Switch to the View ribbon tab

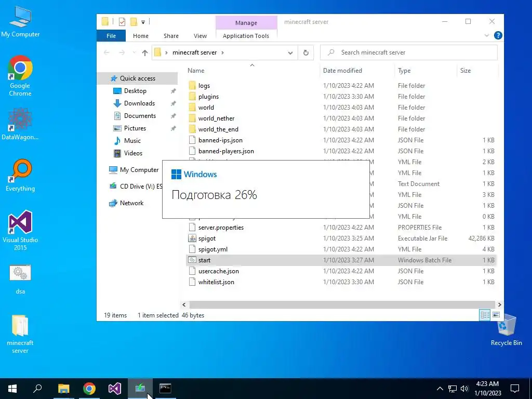click(x=200, y=36)
